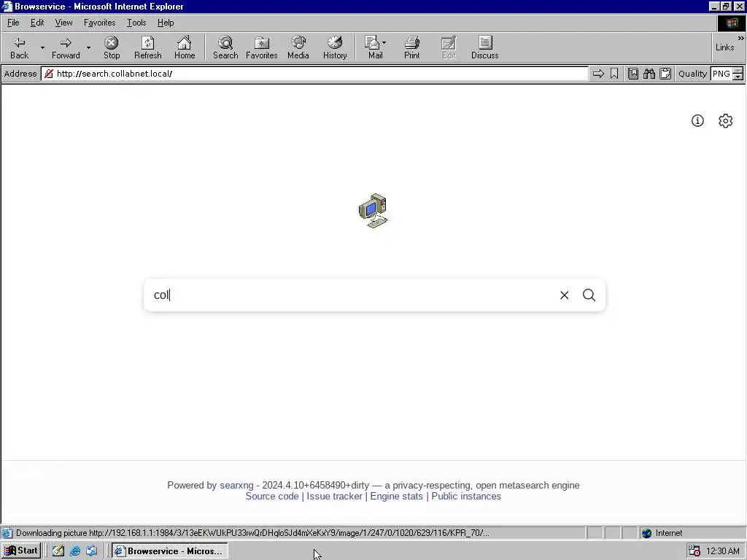
Task: Open the Favorites menu
Action: (x=99, y=23)
